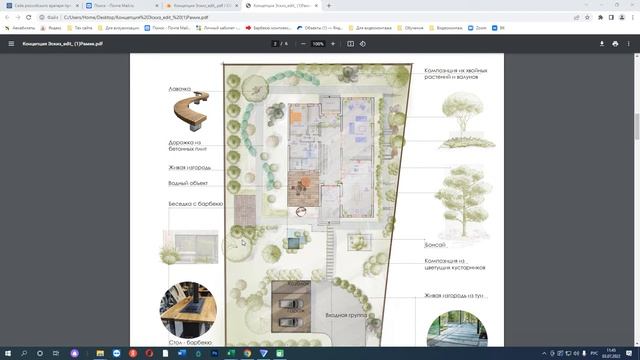
Task: Open the Барбекю комплекс bookmark
Action: tap(268, 28)
